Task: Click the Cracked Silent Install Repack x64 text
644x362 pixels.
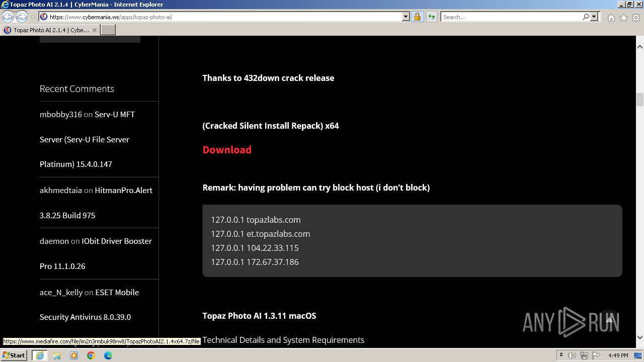Action: tap(271, 126)
